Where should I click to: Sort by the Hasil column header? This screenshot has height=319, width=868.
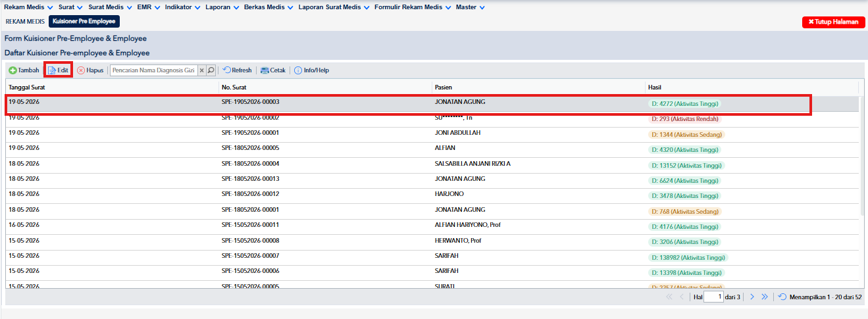tap(752, 87)
